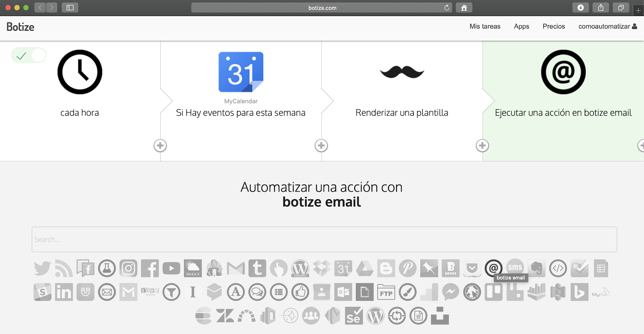The width and height of the screenshot is (644, 334).
Task: Pick the Tumblr app icon
Action: [257, 268]
